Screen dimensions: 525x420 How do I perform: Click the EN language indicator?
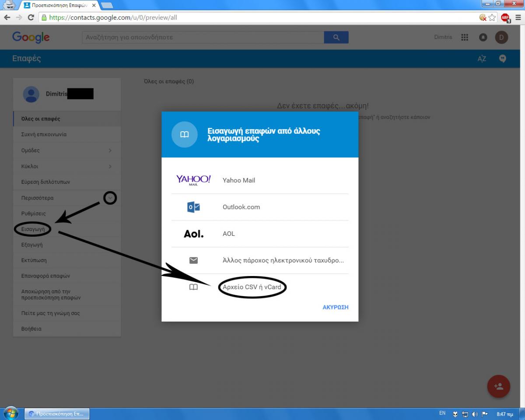(442, 413)
